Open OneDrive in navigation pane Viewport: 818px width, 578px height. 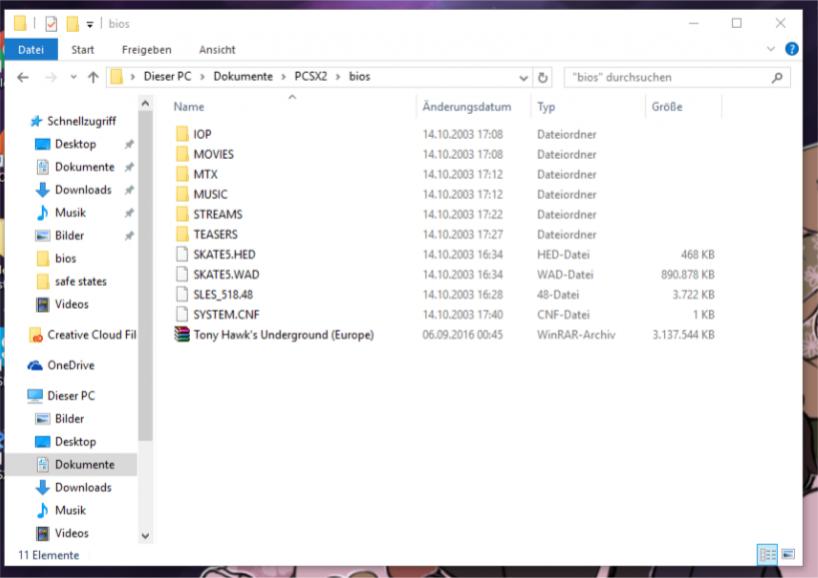71,365
